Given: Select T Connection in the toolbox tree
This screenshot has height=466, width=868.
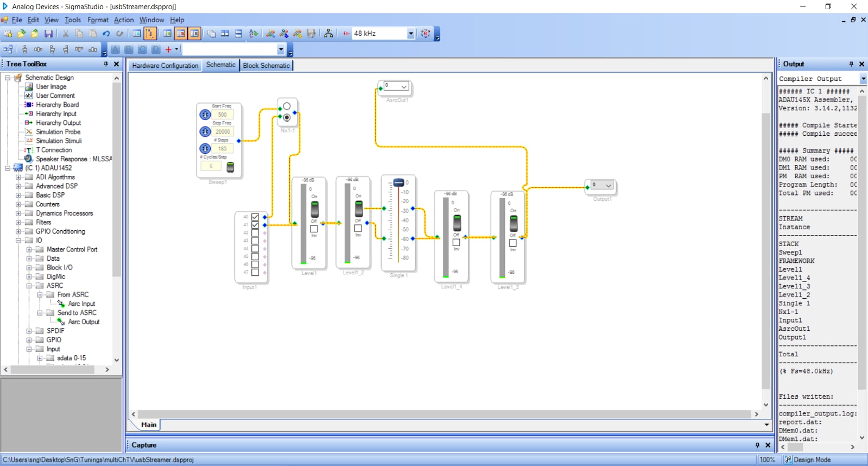Looking at the screenshot, I should [x=54, y=150].
